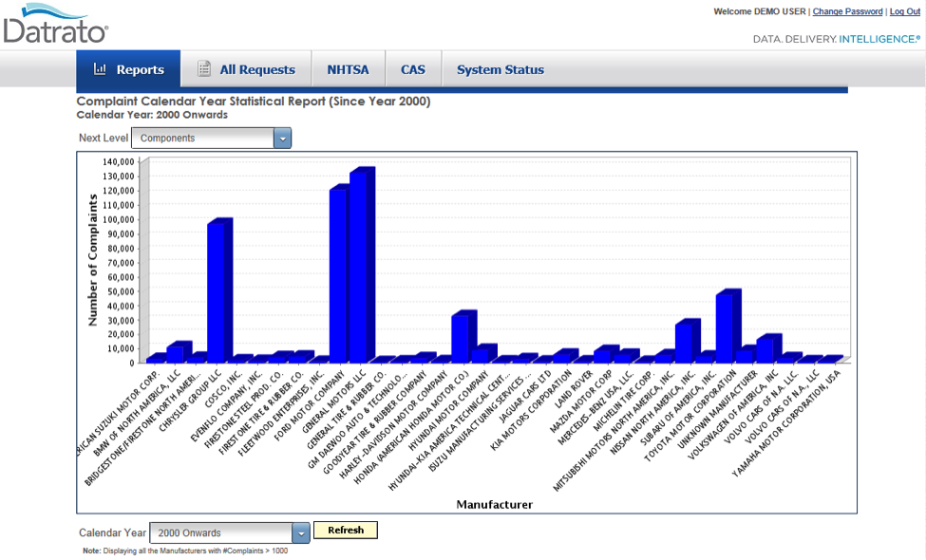Click the 'Welcome DEMO USER' text
Viewport: 926px width, 560px height.
(x=760, y=11)
